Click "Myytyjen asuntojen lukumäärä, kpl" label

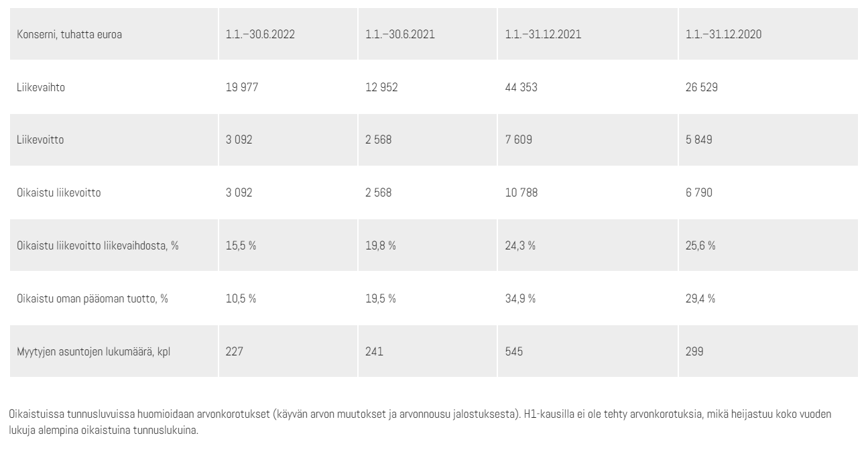tap(94, 351)
